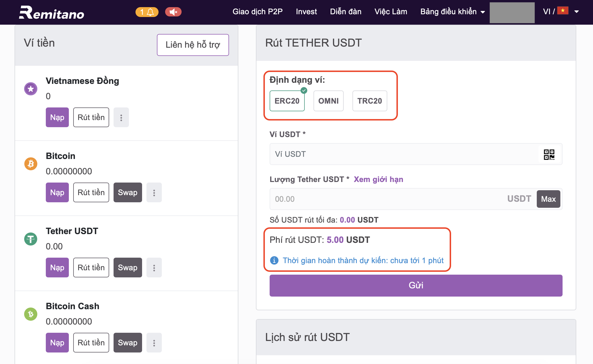Click the info icon about completion time
Viewport: 593px width, 364px height.
click(274, 260)
